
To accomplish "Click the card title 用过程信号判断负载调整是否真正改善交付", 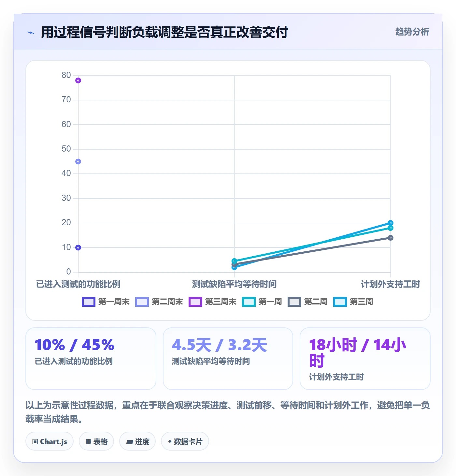I will 164,32.
